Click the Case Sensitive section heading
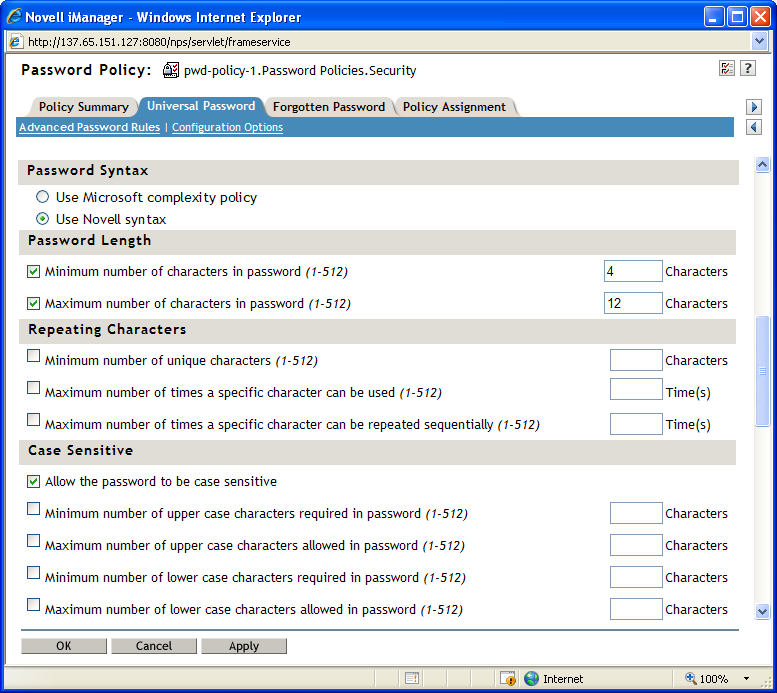Viewport: 777px width, 693px height. 80,450
